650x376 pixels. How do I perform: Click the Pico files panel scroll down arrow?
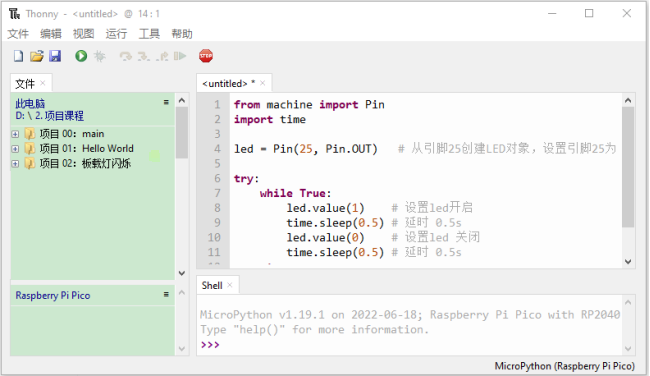tap(182, 349)
